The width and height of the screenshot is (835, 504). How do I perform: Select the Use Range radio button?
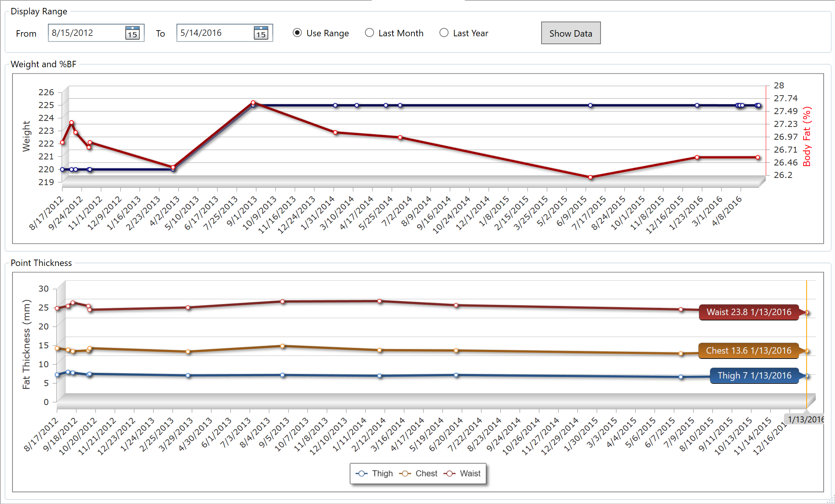(x=297, y=33)
